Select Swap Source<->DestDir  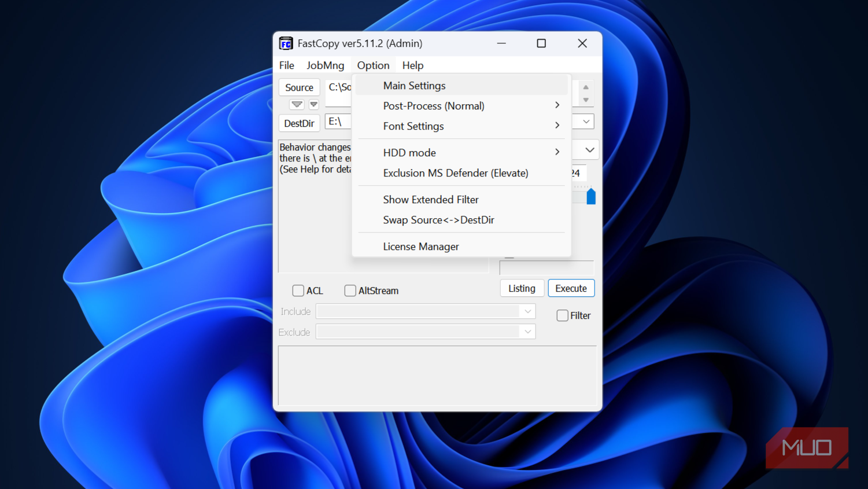pos(461,220)
